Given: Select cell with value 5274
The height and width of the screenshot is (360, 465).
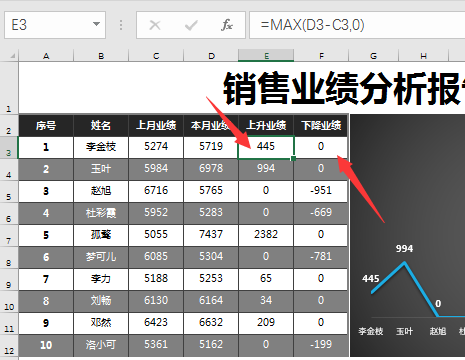Looking at the screenshot, I should (156, 147).
